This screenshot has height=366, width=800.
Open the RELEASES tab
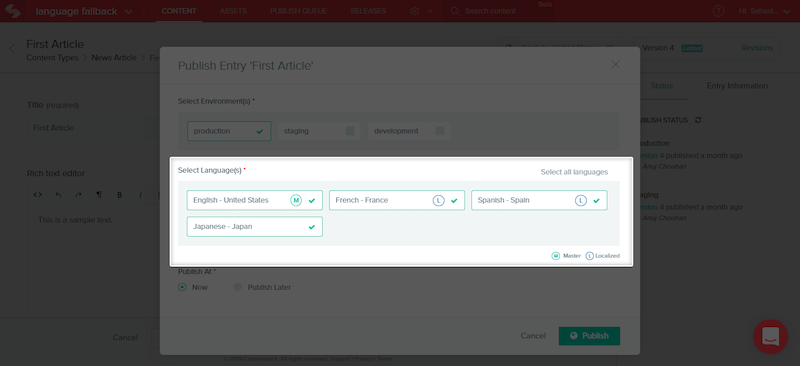368,11
